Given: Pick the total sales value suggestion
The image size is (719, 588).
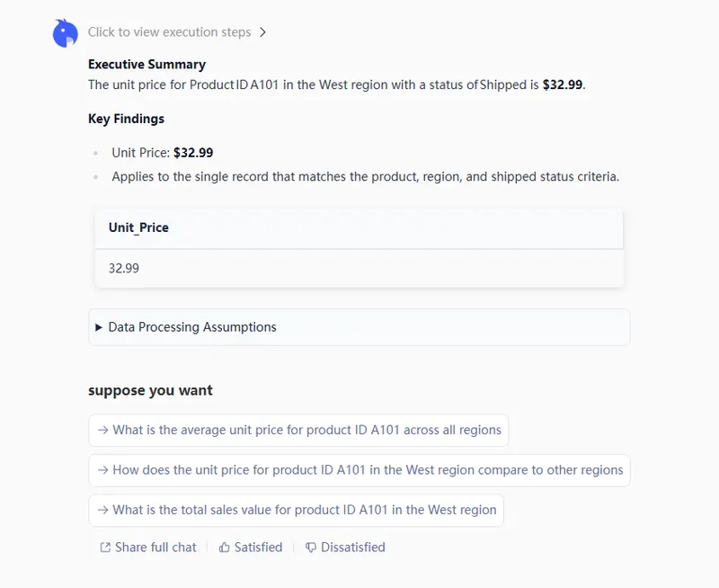Looking at the screenshot, I should point(304,510).
